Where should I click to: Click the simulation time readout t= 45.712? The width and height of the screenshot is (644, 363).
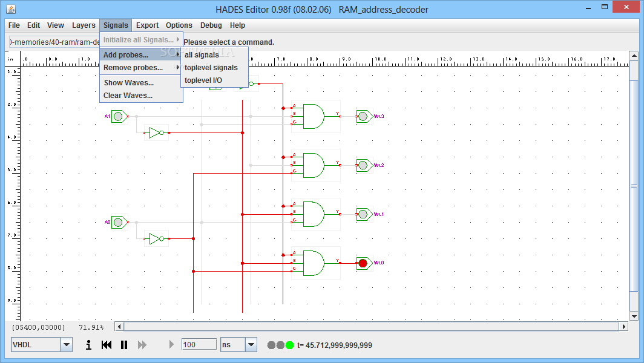(x=334, y=345)
